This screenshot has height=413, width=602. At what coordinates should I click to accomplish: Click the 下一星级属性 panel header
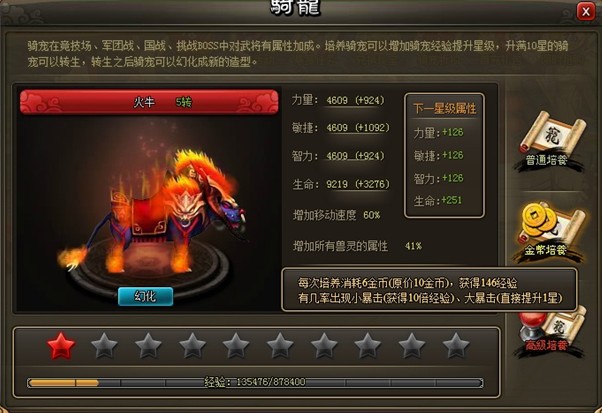pos(445,109)
